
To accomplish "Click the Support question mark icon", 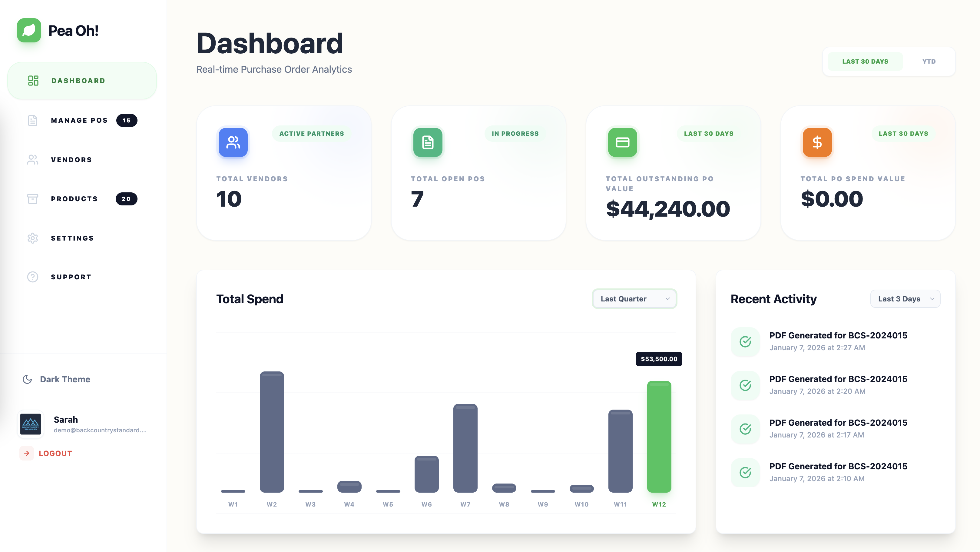I will click(x=33, y=277).
